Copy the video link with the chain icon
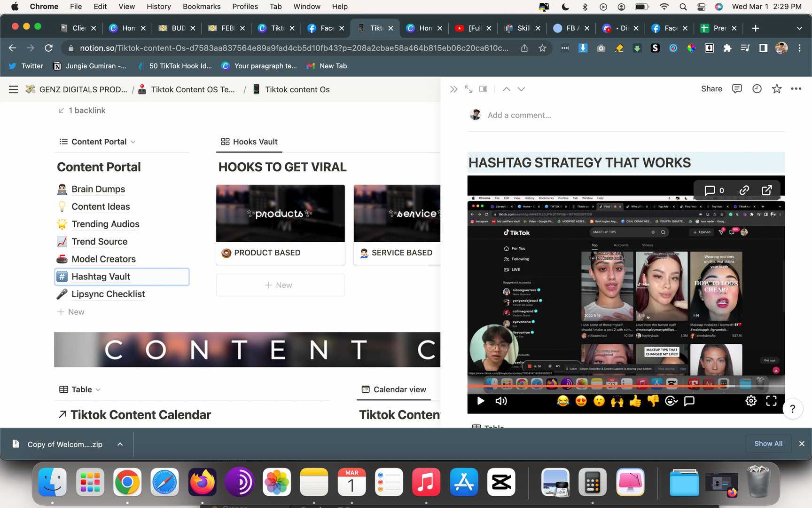The width and height of the screenshot is (812, 508). [744, 190]
